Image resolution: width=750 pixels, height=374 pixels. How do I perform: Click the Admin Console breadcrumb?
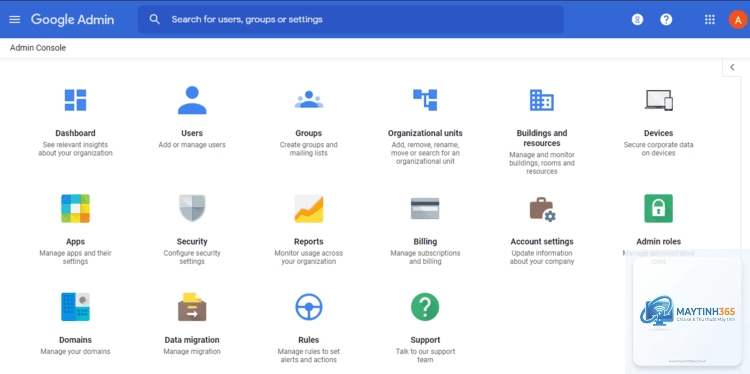pyautogui.click(x=38, y=48)
